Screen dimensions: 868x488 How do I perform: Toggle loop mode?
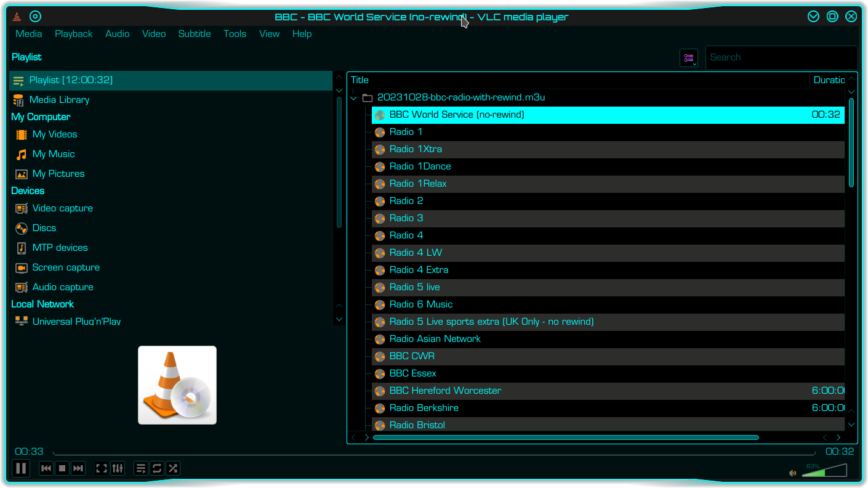(x=157, y=469)
